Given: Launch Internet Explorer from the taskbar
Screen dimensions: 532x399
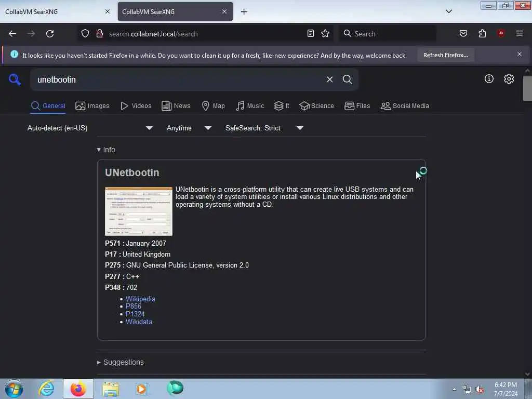Looking at the screenshot, I should point(46,389).
